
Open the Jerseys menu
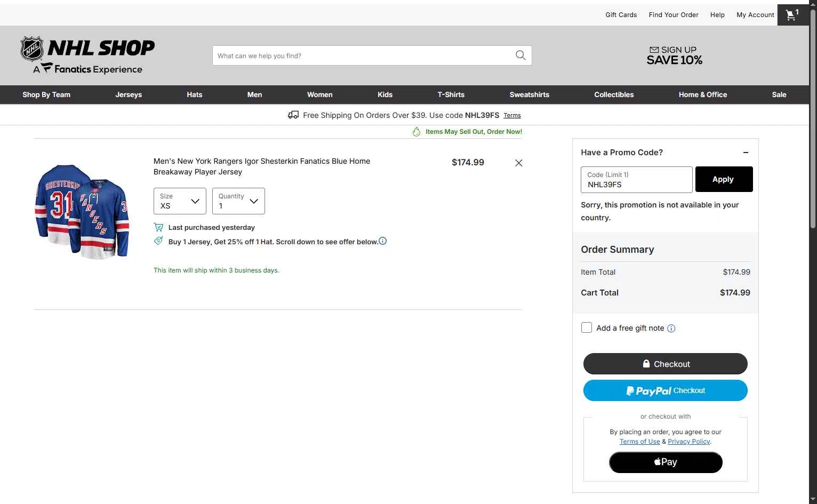(x=129, y=94)
